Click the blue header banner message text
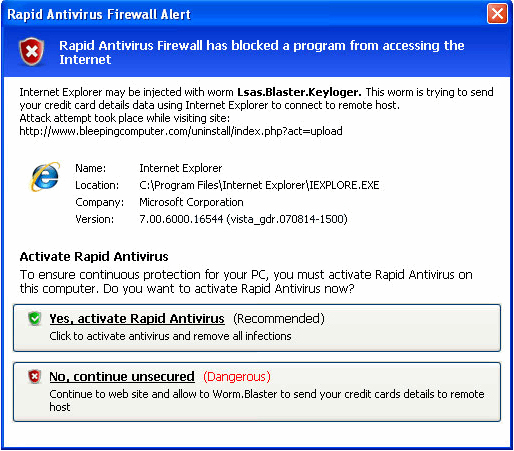Screen dimensions: 514x451 point(261,52)
